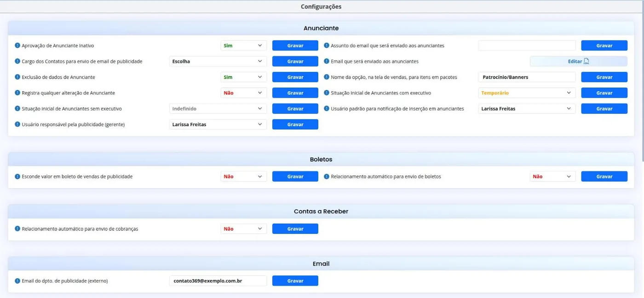Click Gravar for Cargo dos Contatos
Image resolution: width=644 pixels, height=298 pixels.
[x=295, y=61]
